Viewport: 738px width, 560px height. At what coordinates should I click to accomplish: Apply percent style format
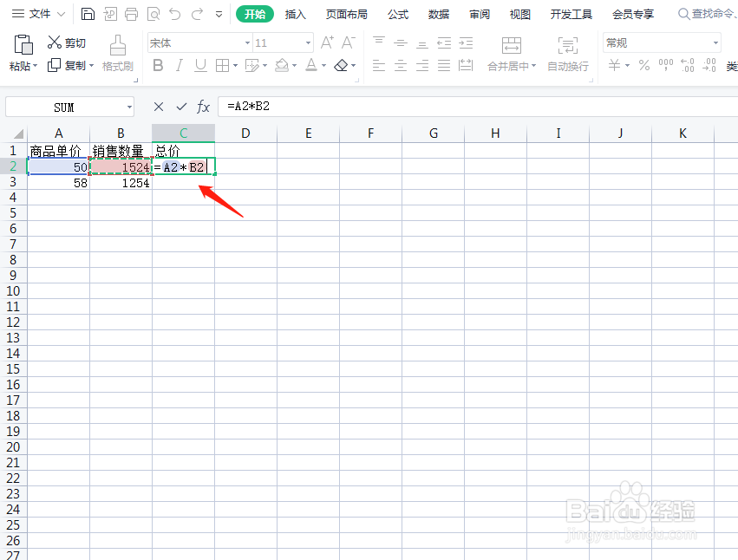[x=643, y=65]
